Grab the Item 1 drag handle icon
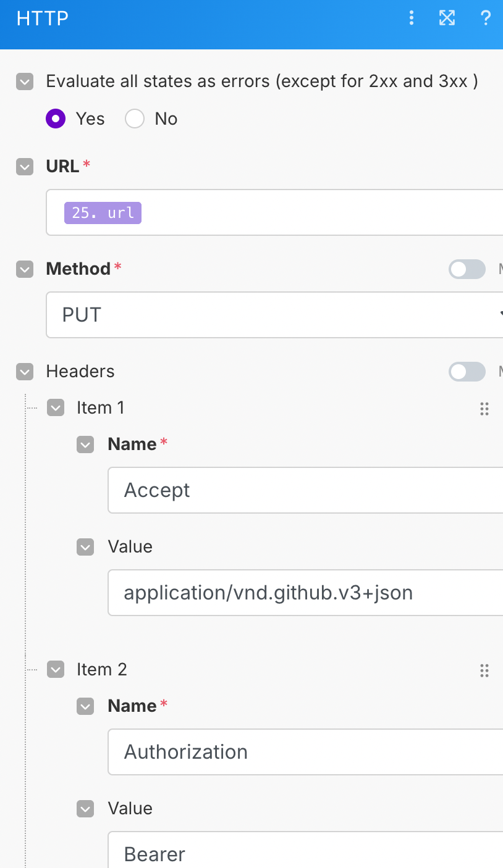503x868 pixels. pos(484,409)
